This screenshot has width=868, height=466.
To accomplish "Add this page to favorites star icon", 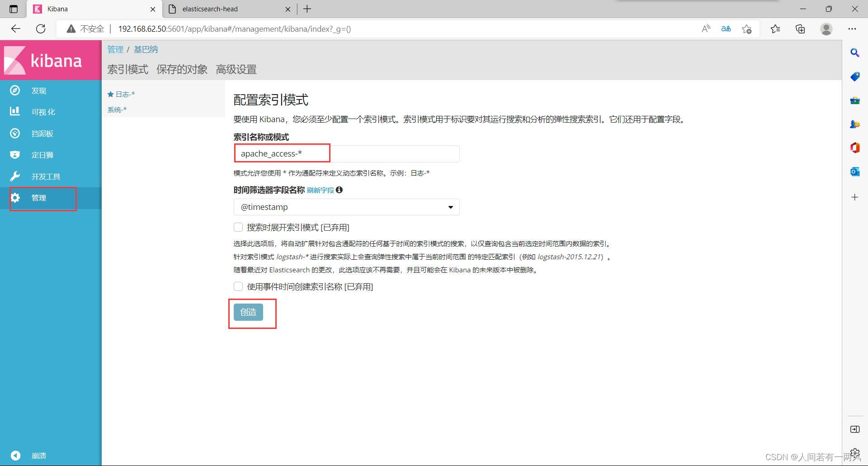I will 747,29.
